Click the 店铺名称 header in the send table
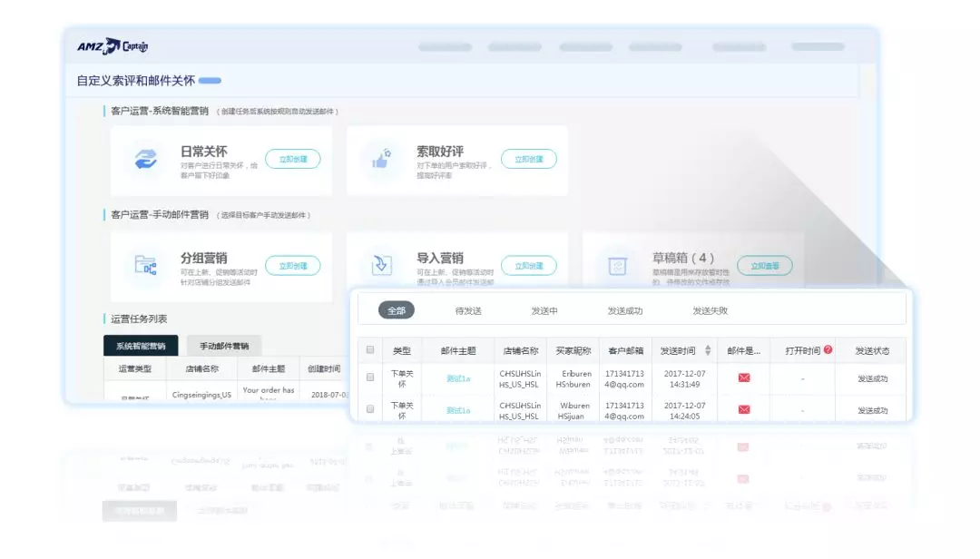This screenshot has height=559, width=980. [x=521, y=351]
